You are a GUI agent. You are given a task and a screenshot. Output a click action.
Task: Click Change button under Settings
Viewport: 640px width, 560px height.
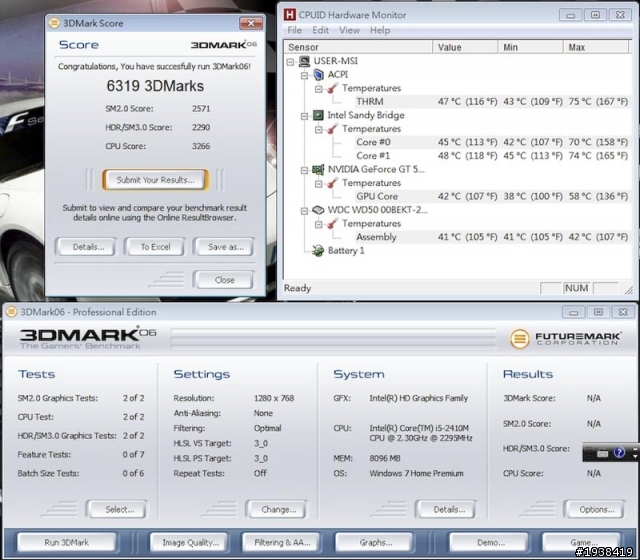click(x=278, y=510)
